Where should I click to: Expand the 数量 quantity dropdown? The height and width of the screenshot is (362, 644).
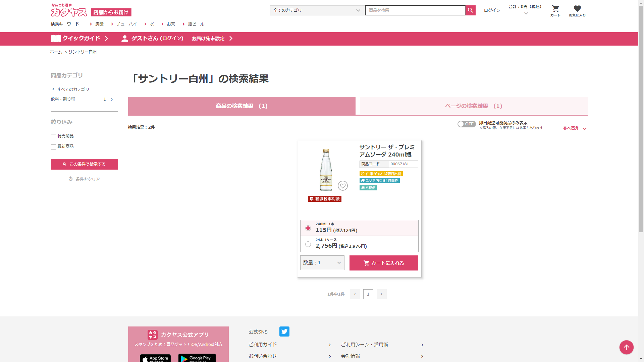322,263
